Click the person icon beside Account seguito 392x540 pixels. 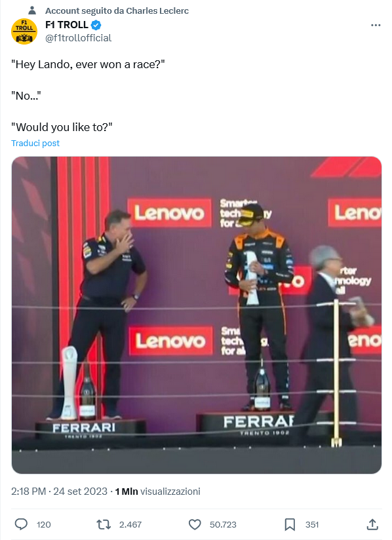32,10
